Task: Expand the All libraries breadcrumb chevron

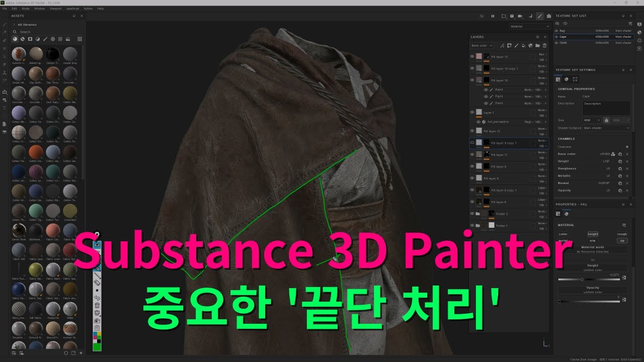Action: pos(14,25)
